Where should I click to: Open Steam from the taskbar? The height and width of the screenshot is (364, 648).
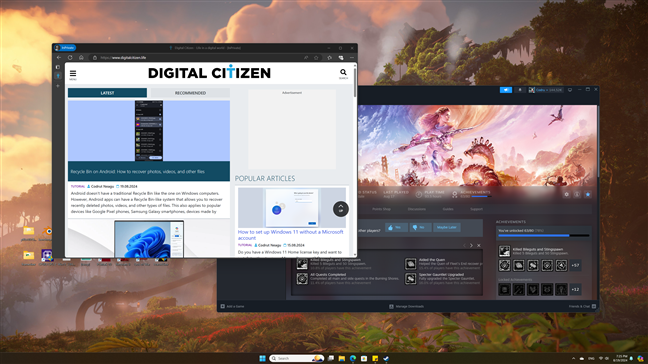tap(386, 358)
